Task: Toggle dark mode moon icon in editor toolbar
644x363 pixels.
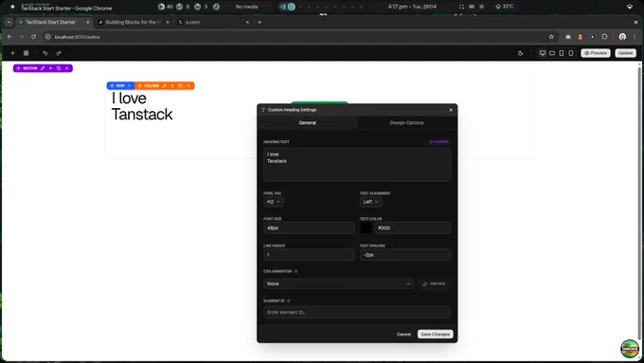Action: pyautogui.click(x=520, y=53)
